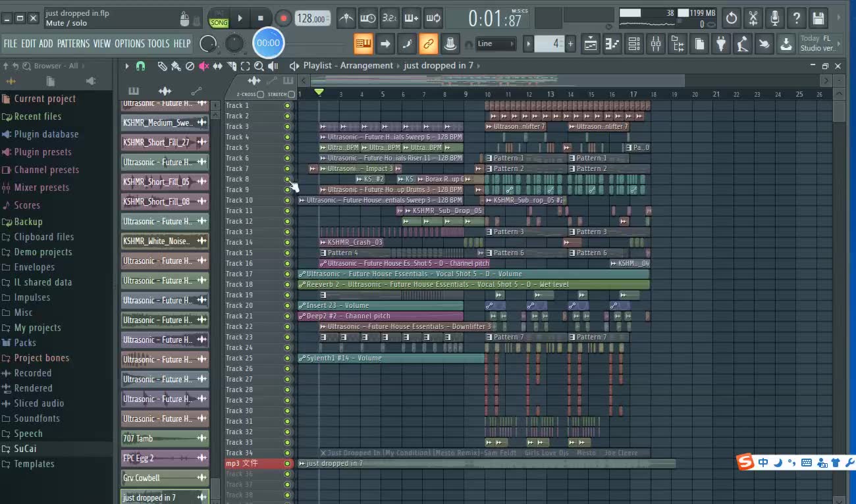Viewport: 856px width, 504px height.
Task: Click the metronome button
Action: [346, 18]
